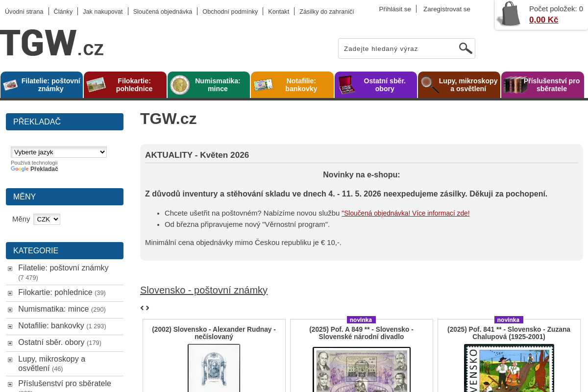Open Příslušenství pro sběratele tab
Image resolution: width=588 pixels, height=392 pixels.
(543, 85)
